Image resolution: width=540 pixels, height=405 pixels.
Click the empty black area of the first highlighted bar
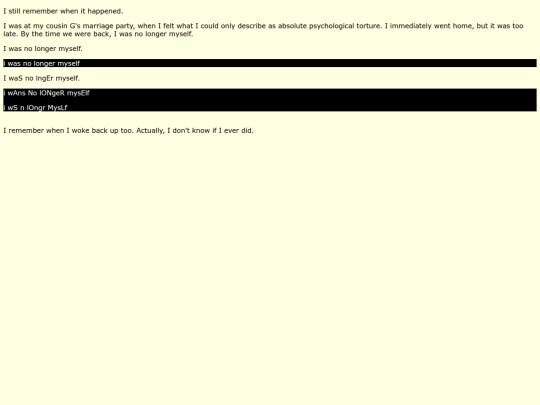coord(308,63)
